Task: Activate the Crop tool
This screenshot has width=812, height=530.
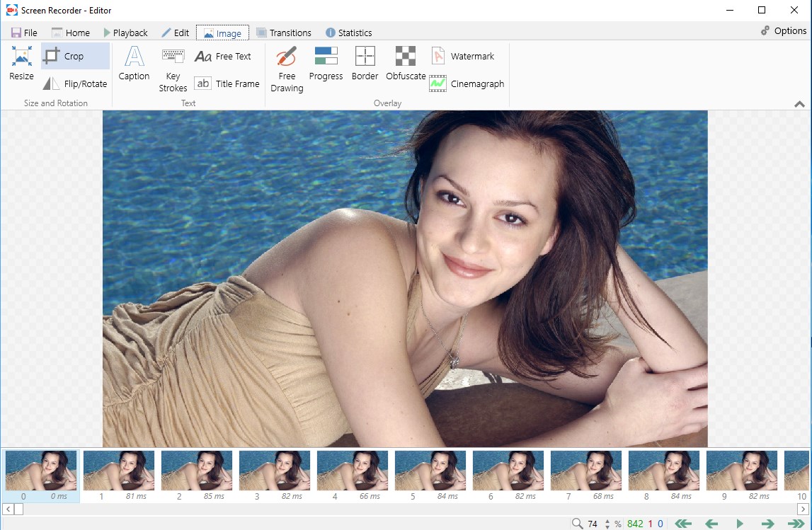Action: 74,57
